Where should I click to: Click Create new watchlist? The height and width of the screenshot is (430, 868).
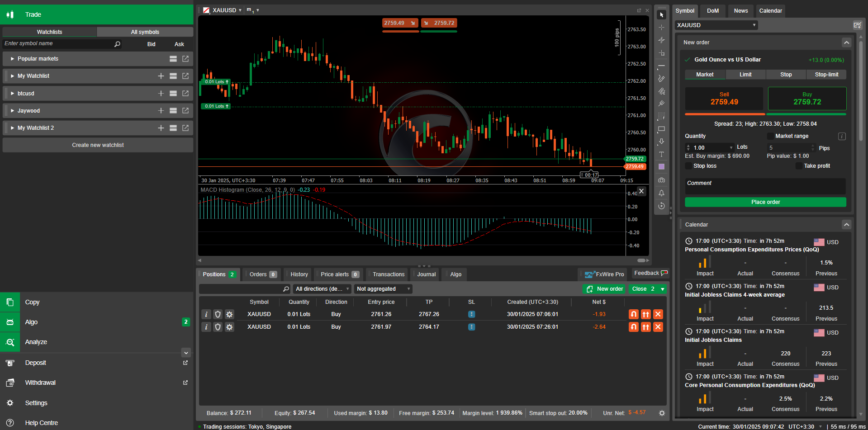(98, 145)
